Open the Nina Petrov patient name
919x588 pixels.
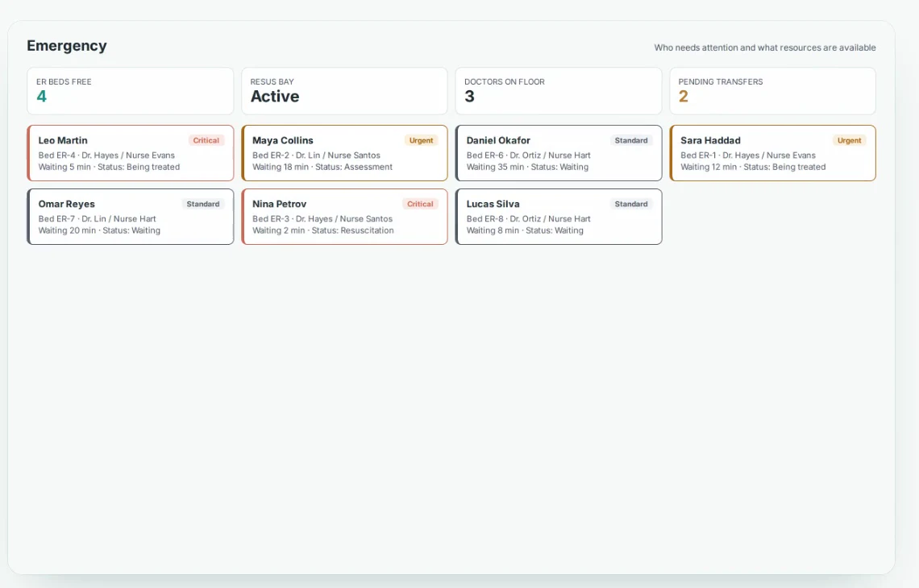279,204
